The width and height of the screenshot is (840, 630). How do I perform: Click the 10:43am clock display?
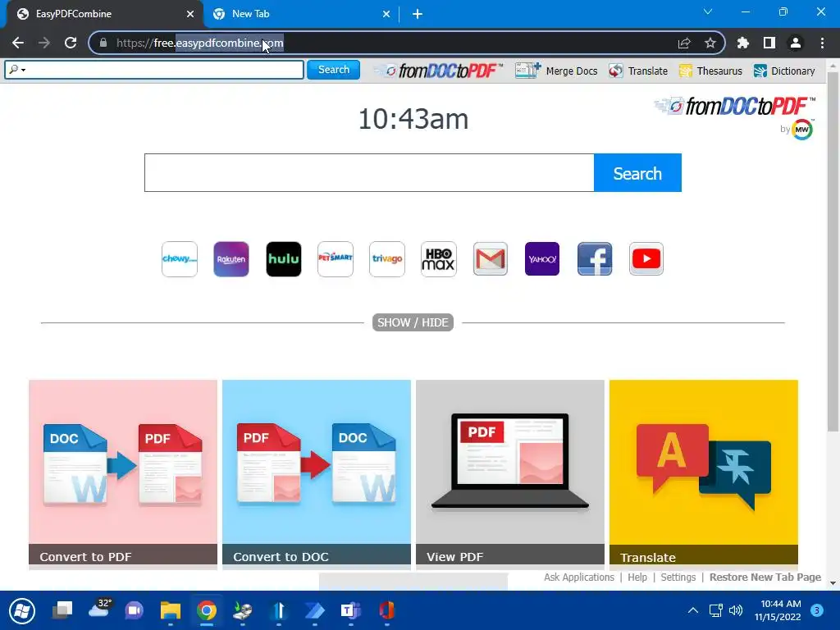click(x=413, y=119)
